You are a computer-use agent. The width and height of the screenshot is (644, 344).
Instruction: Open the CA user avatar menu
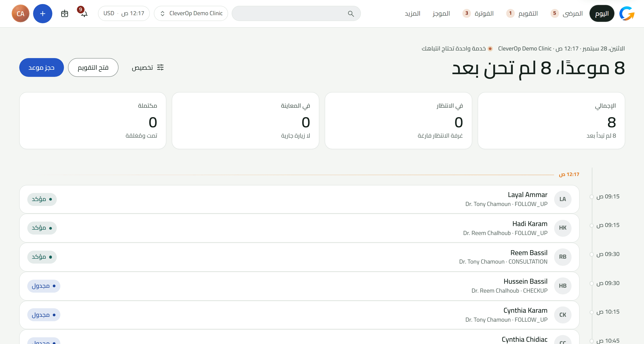pyautogui.click(x=21, y=13)
